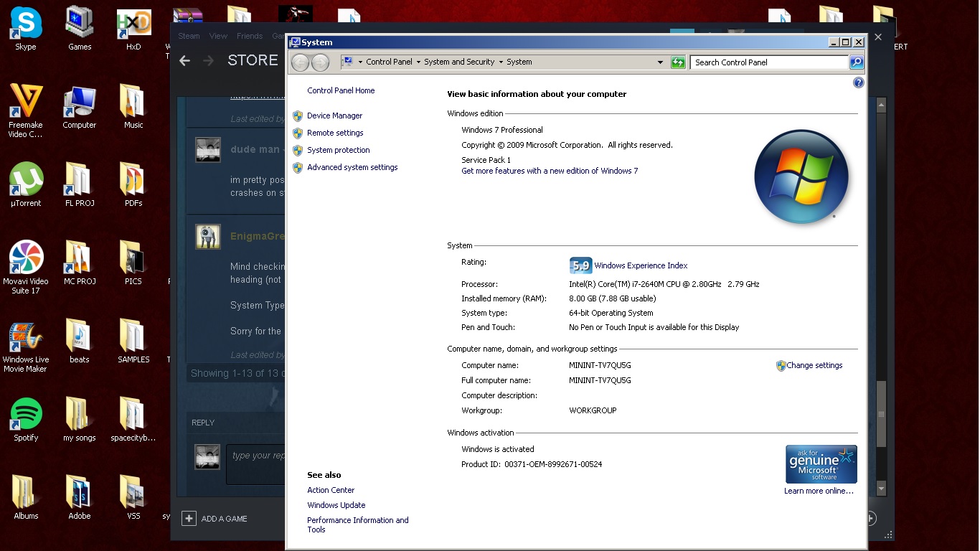Open Remote settings
980x551 pixels.
pyautogui.click(x=335, y=133)
